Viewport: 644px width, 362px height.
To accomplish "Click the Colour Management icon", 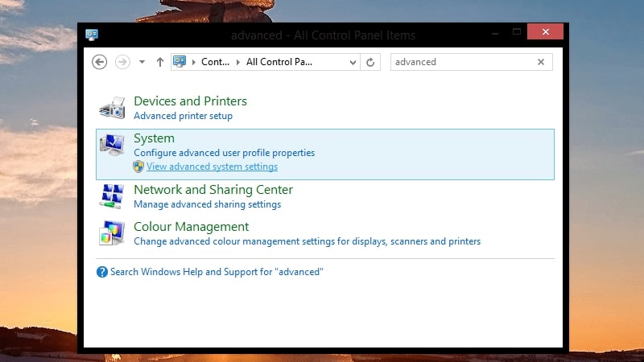I will coord(112,233).
